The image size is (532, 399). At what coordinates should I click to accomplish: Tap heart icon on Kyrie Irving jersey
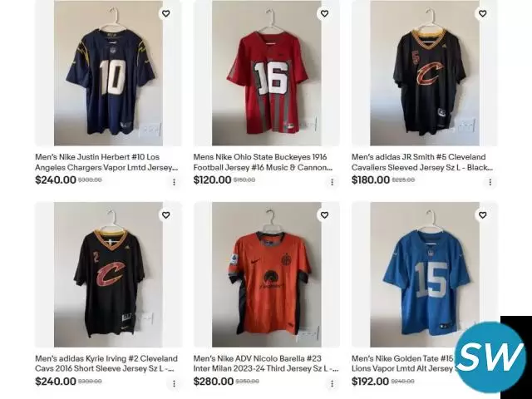click(166, 215)
